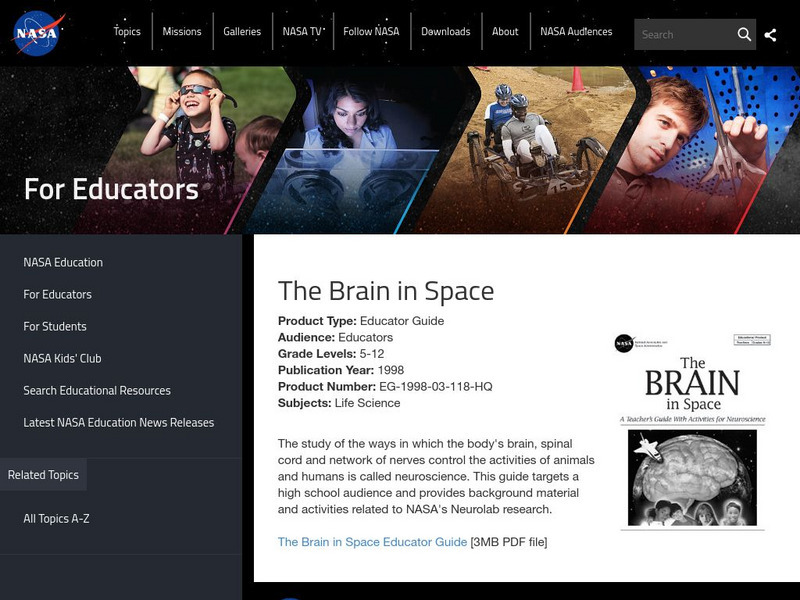Click the Grade Levels 5-12 value
The width and height of the screenshot is (800, 600).
point(372,354)
